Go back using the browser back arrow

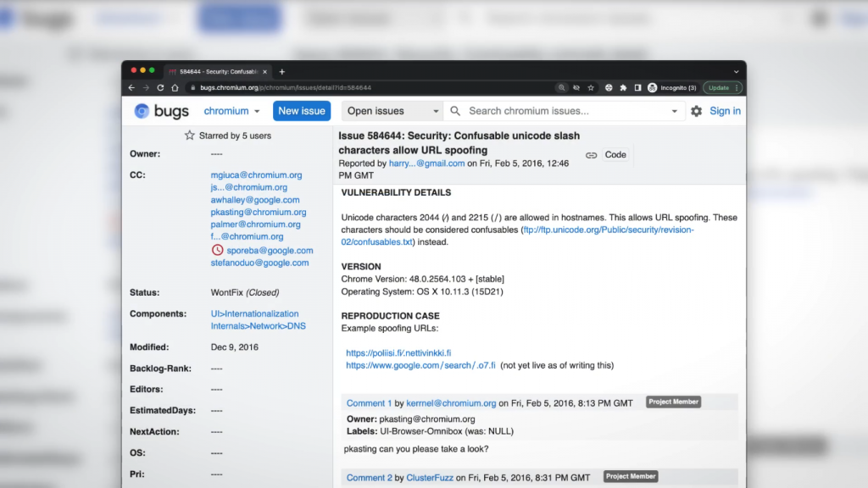click(x=131, y=88)
